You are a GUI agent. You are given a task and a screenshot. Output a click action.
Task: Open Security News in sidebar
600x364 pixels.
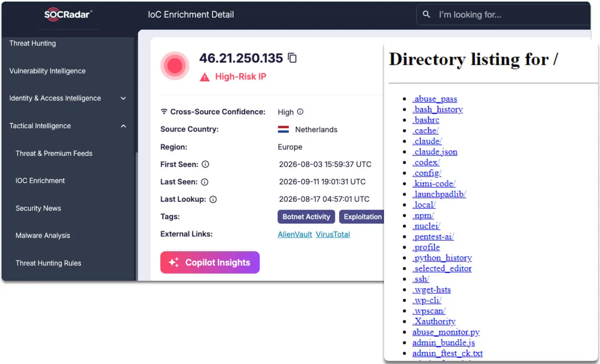point(38,208)
